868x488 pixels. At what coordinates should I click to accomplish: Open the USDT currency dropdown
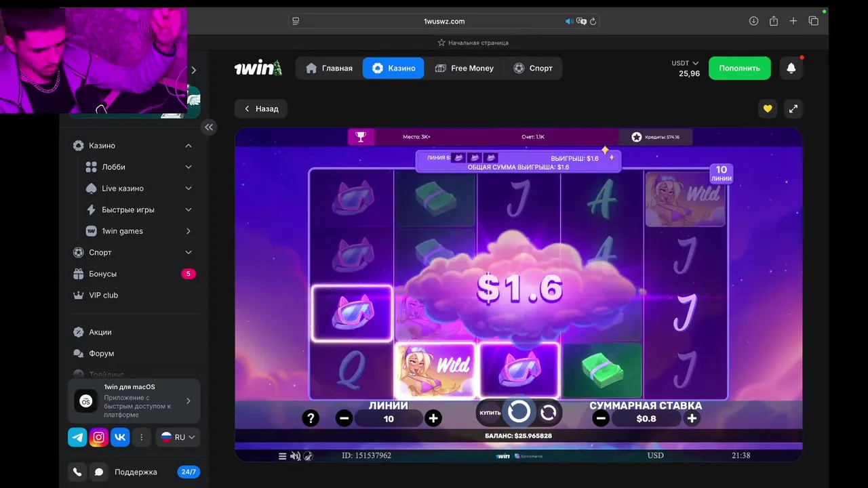tap(685, 63)
